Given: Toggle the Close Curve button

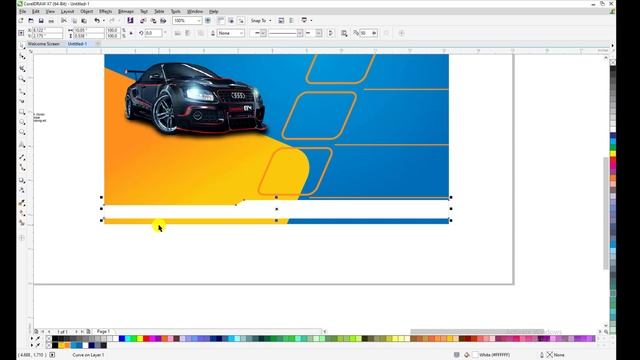Looking at the screenshot, I should [x=331, y=33].
